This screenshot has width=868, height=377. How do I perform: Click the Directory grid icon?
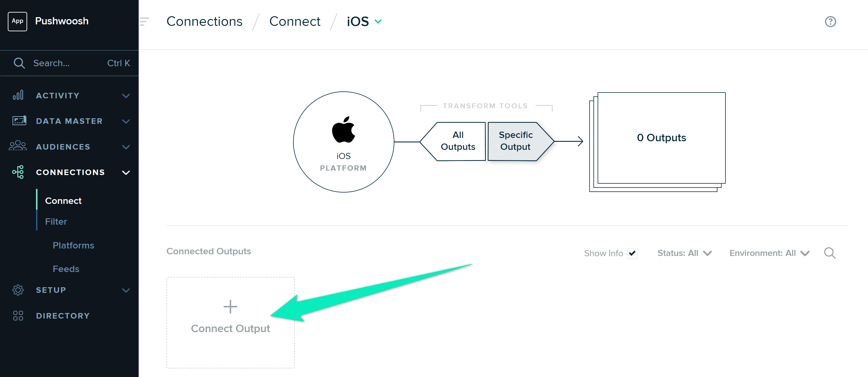(18, 316)
